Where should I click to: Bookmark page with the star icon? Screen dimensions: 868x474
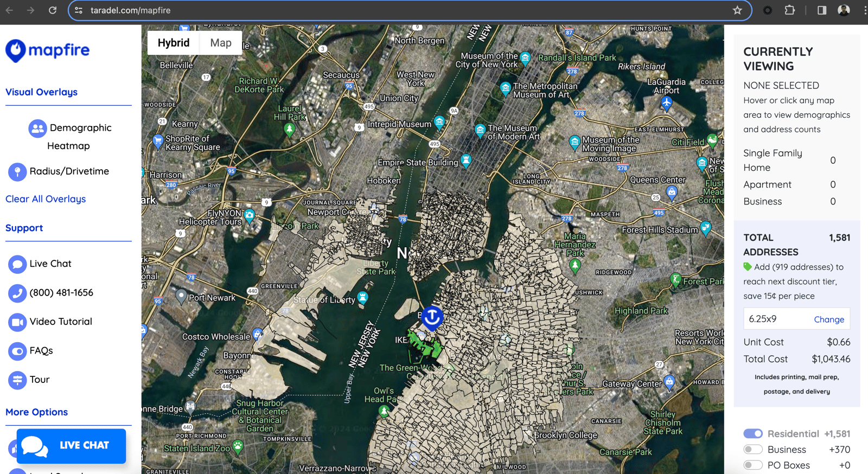click(737, 10)
